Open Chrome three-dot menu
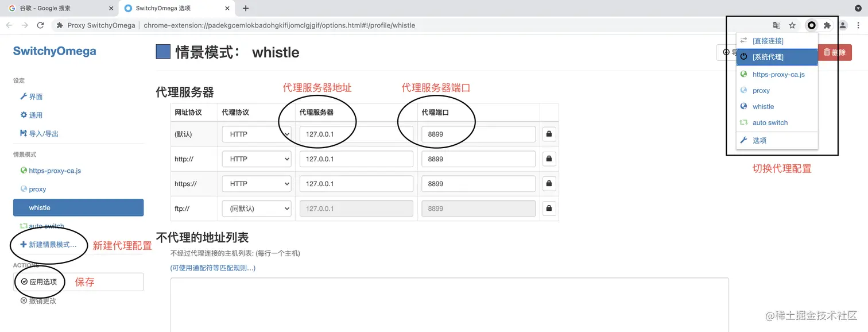 coord(858,25)
